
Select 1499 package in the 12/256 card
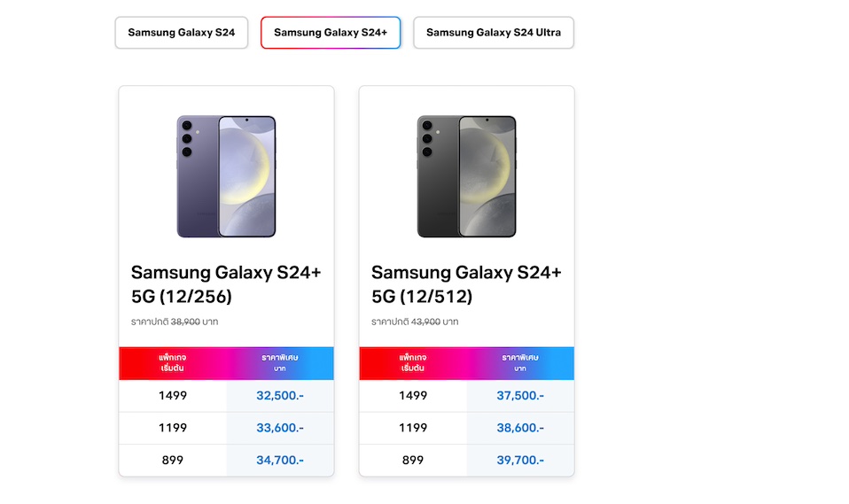click(173, 396)
